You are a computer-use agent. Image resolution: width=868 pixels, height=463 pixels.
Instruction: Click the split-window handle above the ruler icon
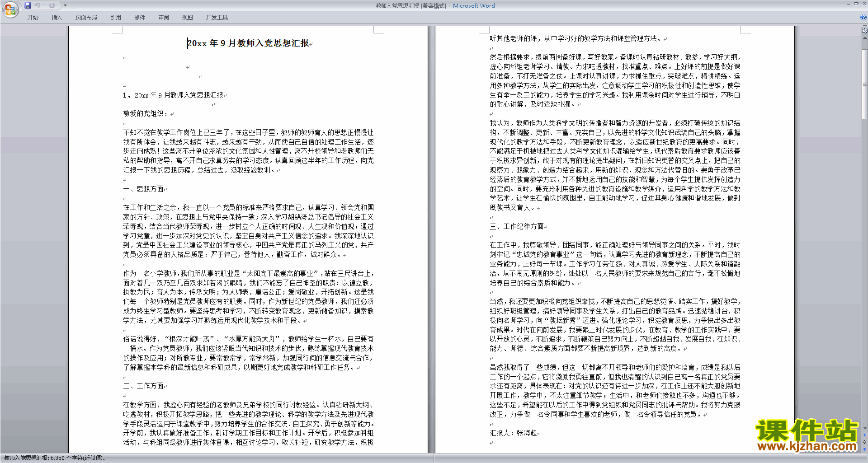click(x=865, y=25)
